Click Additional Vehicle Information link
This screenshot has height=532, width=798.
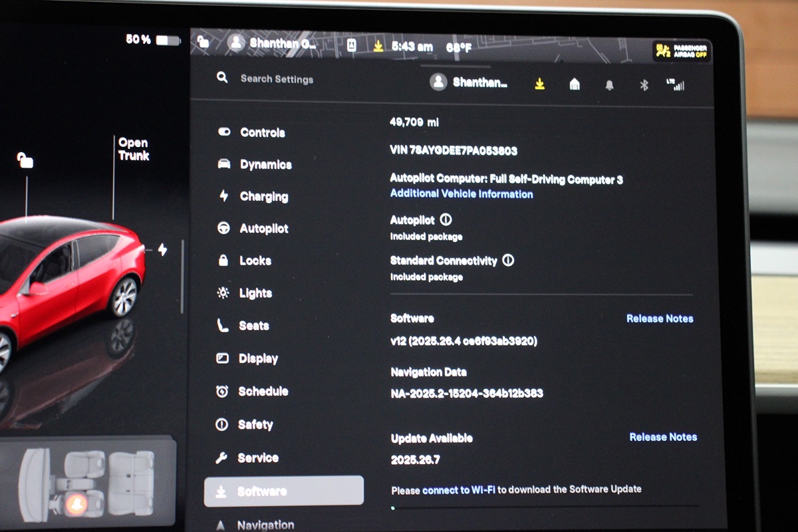(461, 194)
